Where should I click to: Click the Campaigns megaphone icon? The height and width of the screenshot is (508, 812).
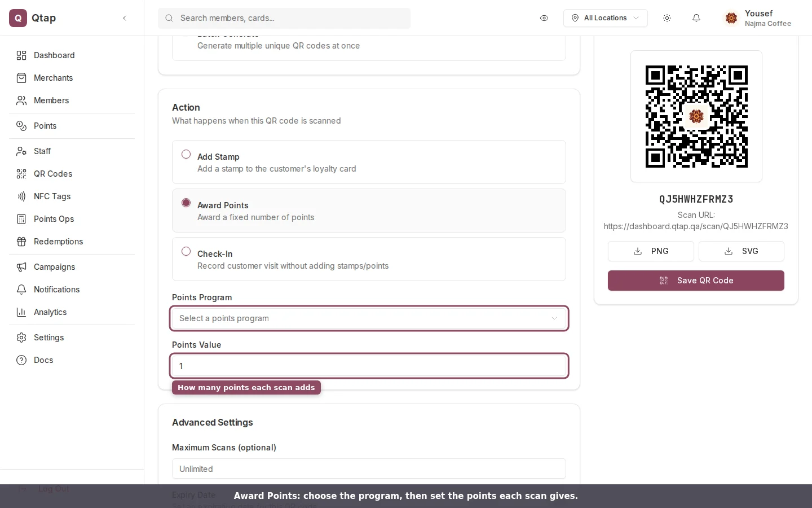point(21,267)
